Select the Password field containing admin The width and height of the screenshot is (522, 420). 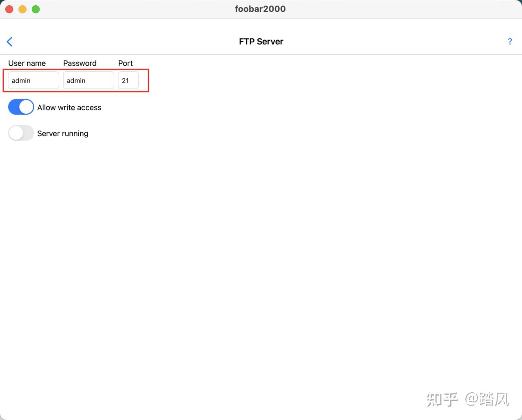click(88, 80)
